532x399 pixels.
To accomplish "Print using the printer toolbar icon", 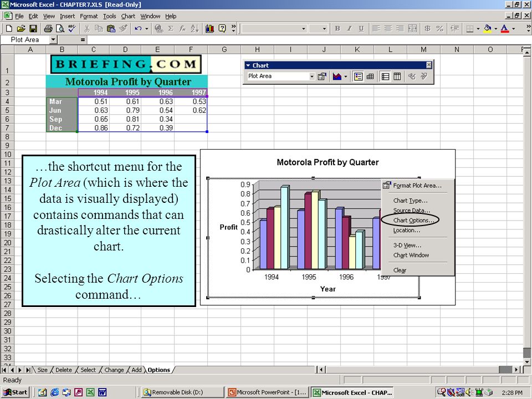I will click(x=48, y=28).
